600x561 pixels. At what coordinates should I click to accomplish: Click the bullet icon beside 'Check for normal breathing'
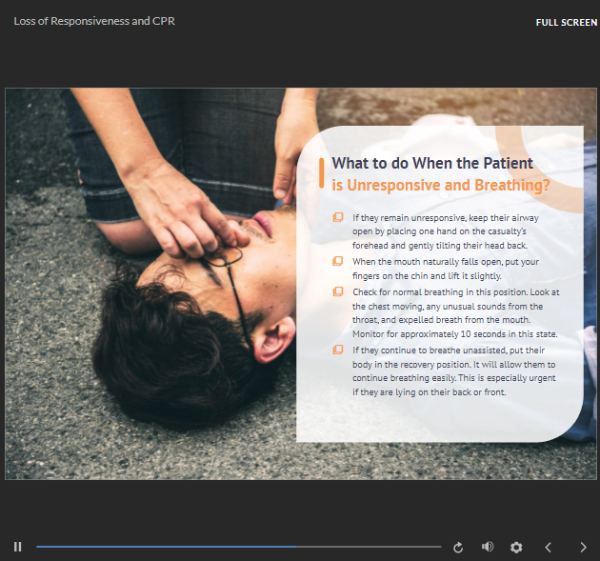click(x=338, y=292)
